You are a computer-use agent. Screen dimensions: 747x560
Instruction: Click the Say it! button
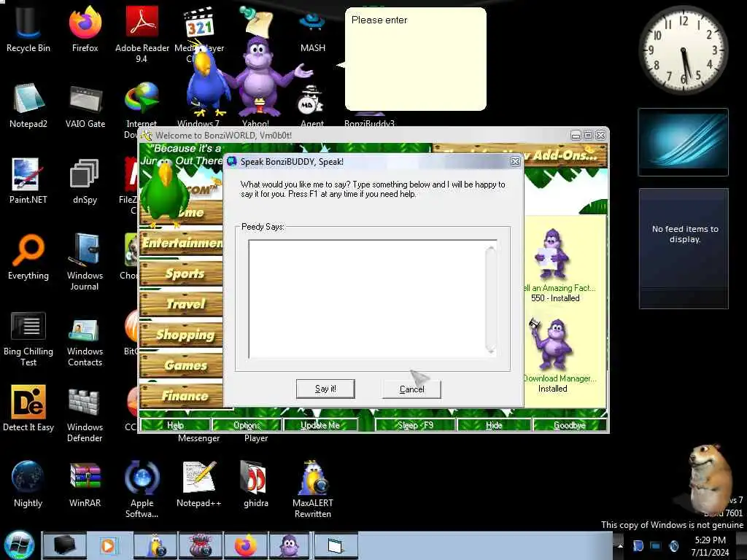coord(325,389)
